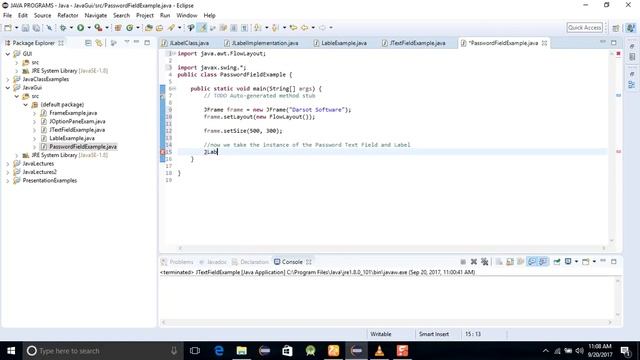The height and width of the screenshot is (360, 640).
Task: Toggle Mark Occurrences in toolbar
Action: click(202, 28)
